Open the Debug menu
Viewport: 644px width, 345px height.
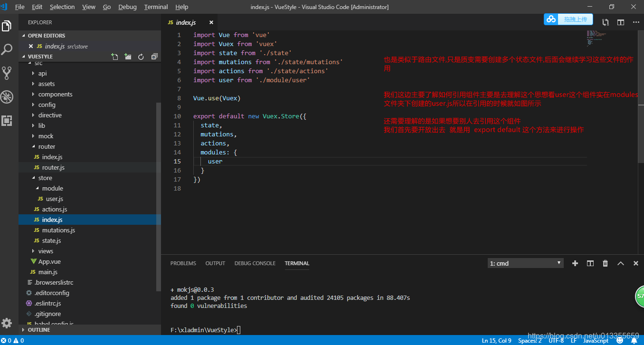pos(127,7)
